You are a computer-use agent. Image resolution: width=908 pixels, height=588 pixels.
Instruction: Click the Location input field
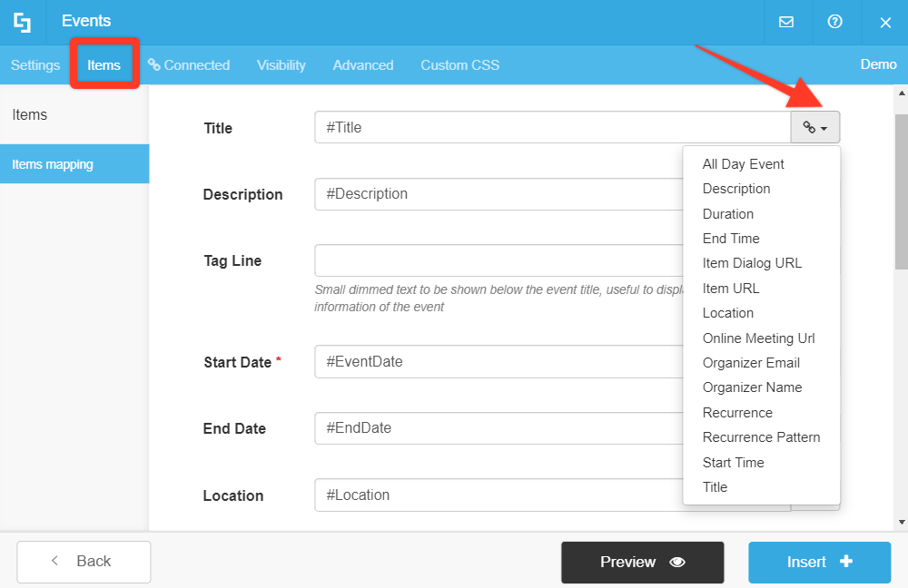point(498,495)
